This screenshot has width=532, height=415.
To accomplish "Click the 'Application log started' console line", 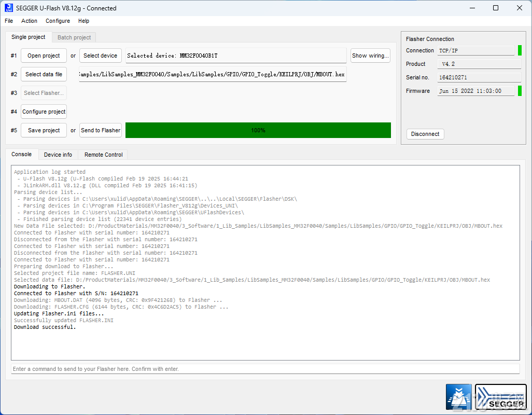I will click(x=50, y=172).
